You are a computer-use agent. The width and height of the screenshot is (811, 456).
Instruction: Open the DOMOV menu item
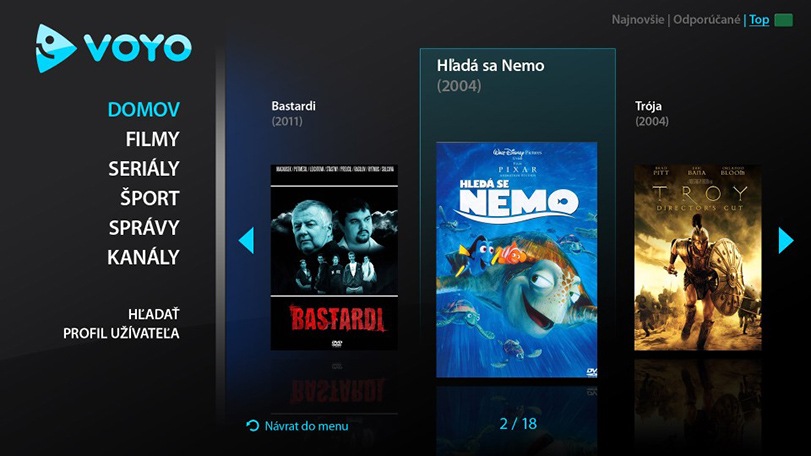click(x=144, y=110)
